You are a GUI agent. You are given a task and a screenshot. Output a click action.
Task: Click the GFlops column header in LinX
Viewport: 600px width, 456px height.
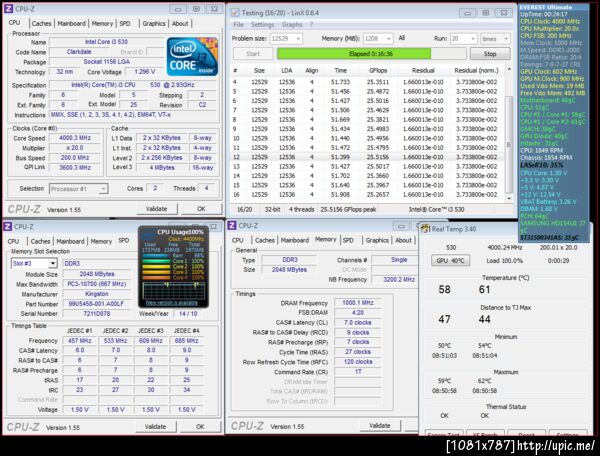point(378,70)
